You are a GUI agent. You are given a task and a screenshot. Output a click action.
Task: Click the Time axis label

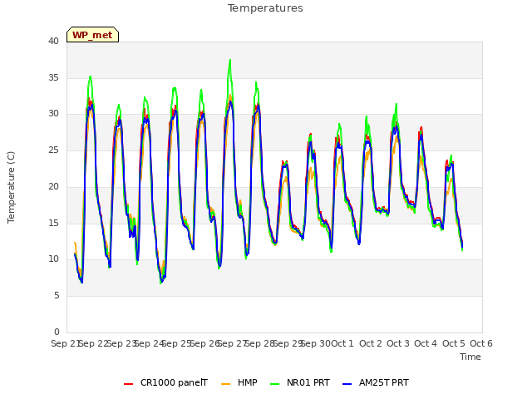coord(470,357)
